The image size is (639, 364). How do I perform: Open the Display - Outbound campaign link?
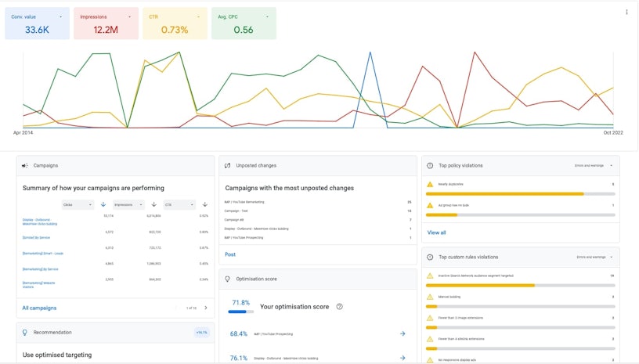point(39,222)
